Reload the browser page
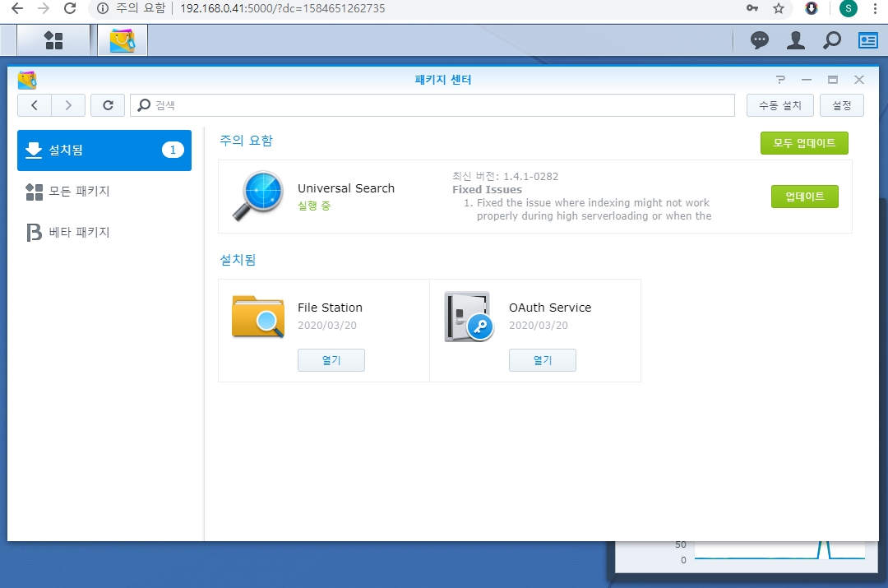This screenshot has height=588, width=888. click(x=70, y=8)
